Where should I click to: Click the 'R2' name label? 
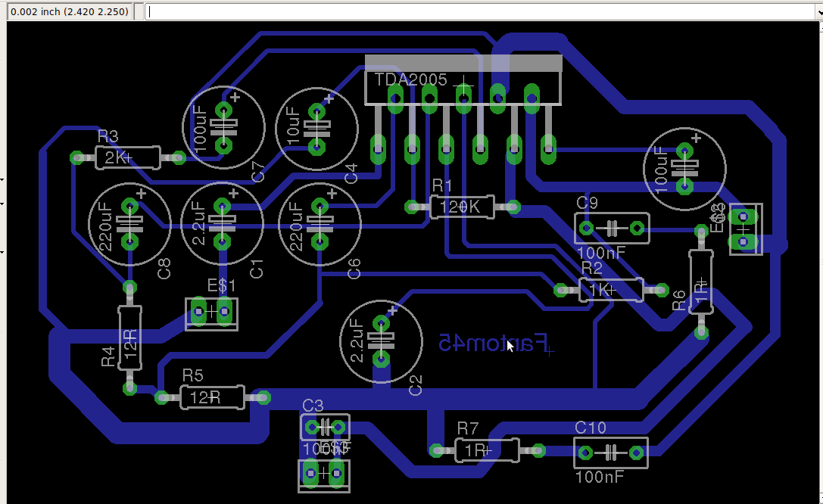[592, 269]
